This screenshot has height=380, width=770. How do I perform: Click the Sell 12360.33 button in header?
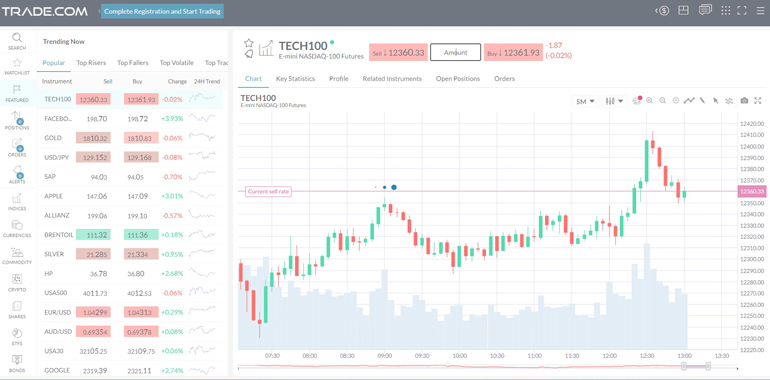click(398, 53)
